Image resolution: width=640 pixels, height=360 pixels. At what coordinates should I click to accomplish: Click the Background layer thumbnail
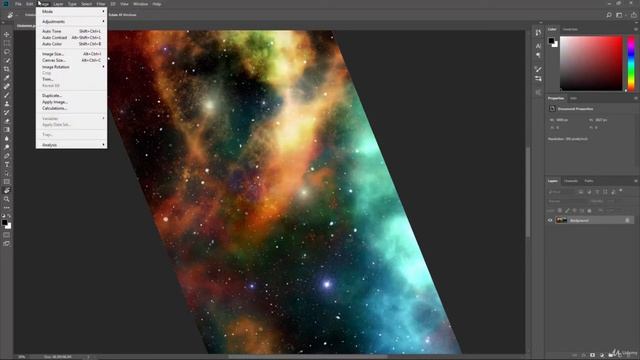562,220
